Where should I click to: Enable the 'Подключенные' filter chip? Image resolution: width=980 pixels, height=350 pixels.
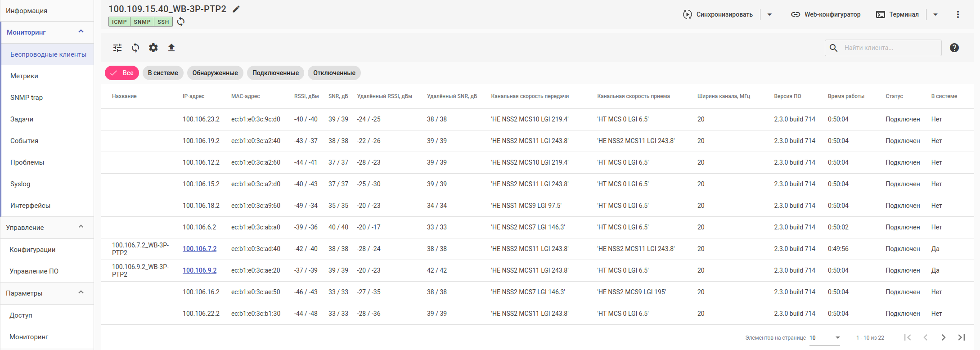click(275, 73)
